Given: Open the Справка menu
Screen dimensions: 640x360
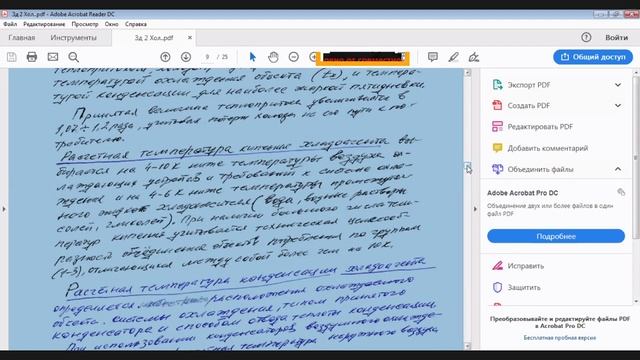Looking at the screenshot, I should (x=136, y=24).
